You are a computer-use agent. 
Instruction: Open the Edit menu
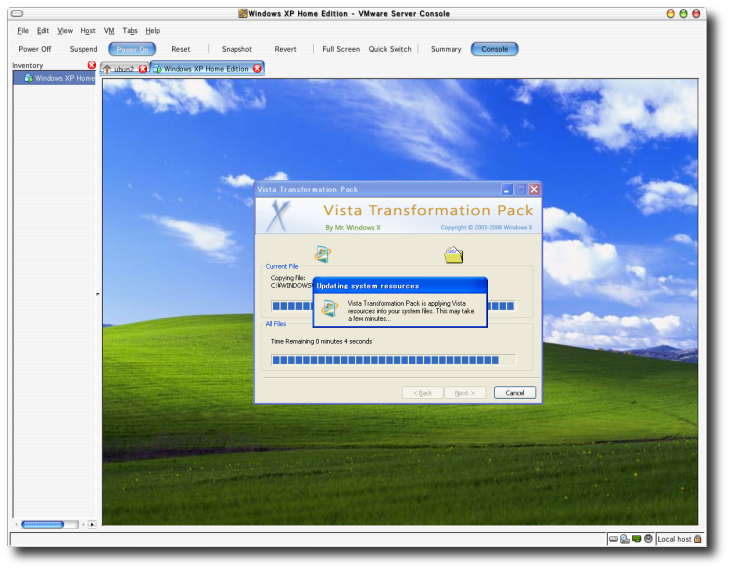pos(43,31)
